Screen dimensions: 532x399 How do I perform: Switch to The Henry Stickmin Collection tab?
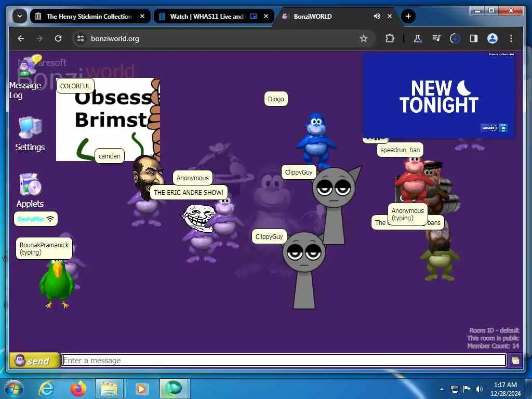[89, 16]
